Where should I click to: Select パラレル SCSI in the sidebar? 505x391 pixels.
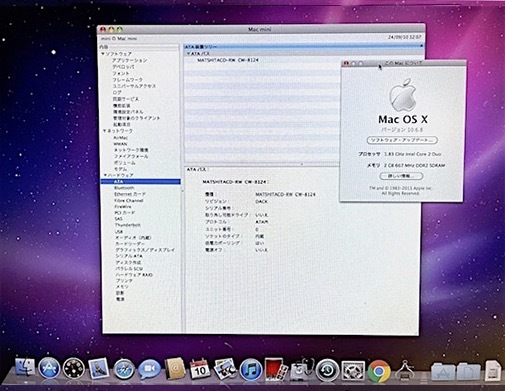click(x=129, y=269)
